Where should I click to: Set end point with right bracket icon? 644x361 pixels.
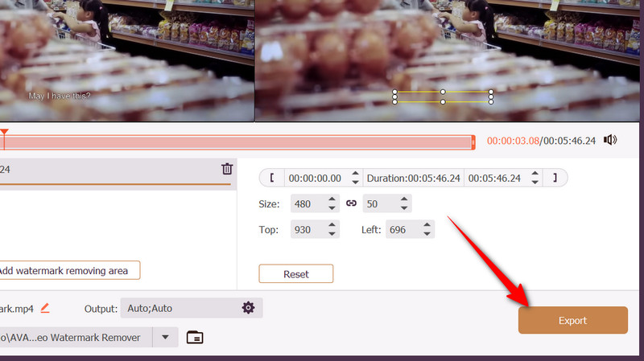(x=554, y=178)
